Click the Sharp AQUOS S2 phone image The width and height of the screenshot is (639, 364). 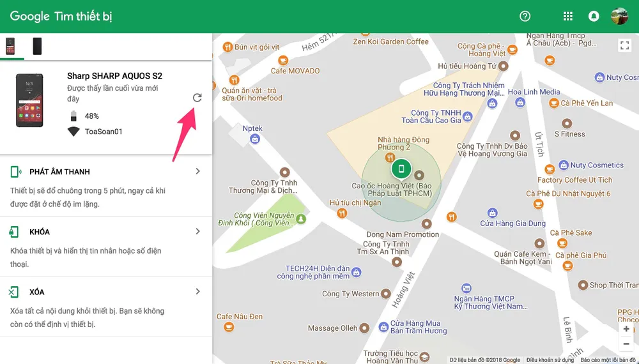pos(30,100)
